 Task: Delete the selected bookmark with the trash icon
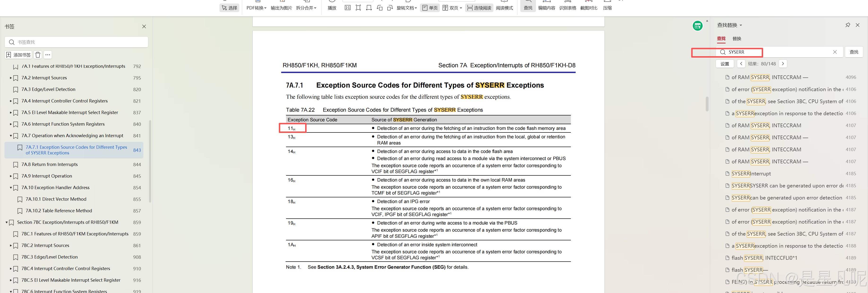38,55
